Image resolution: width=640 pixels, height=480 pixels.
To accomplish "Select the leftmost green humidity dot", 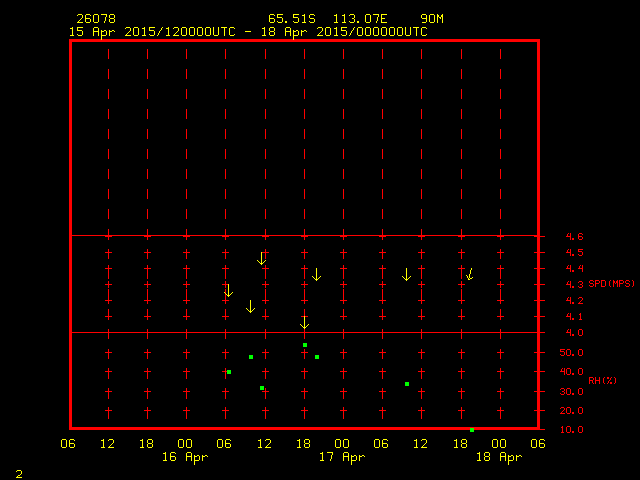I will point(229,372).
